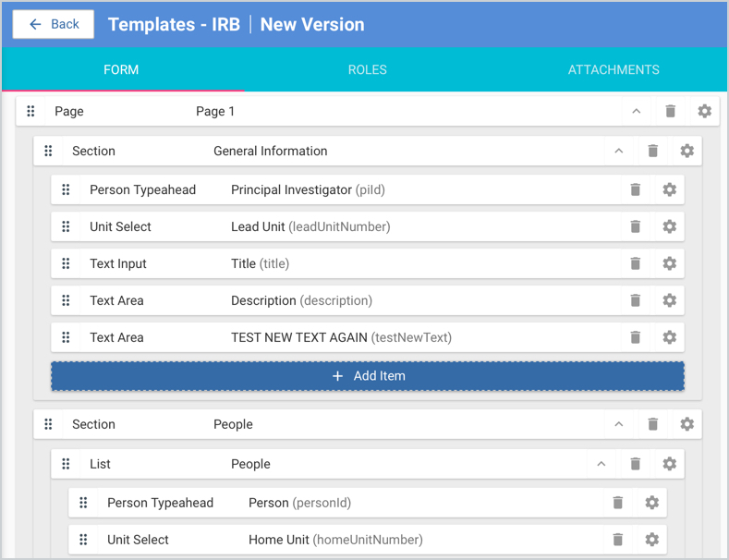Click the Back button

click(54, 24)
